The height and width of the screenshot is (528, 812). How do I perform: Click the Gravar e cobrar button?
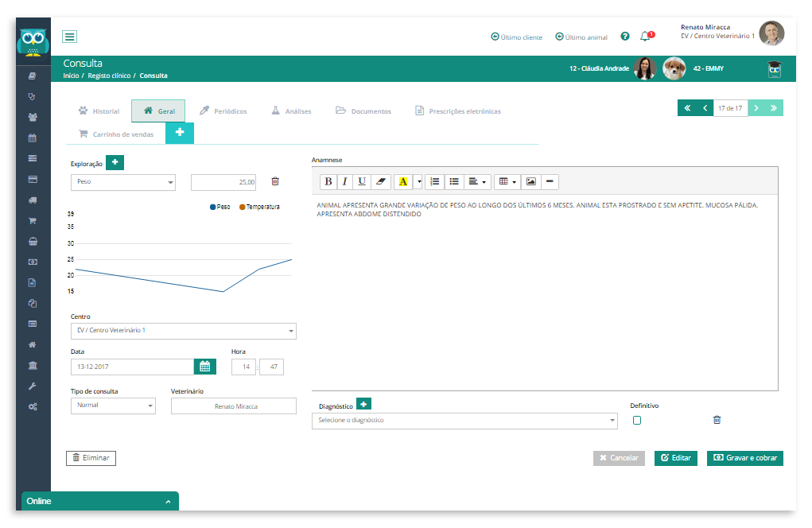coord(744,458)
